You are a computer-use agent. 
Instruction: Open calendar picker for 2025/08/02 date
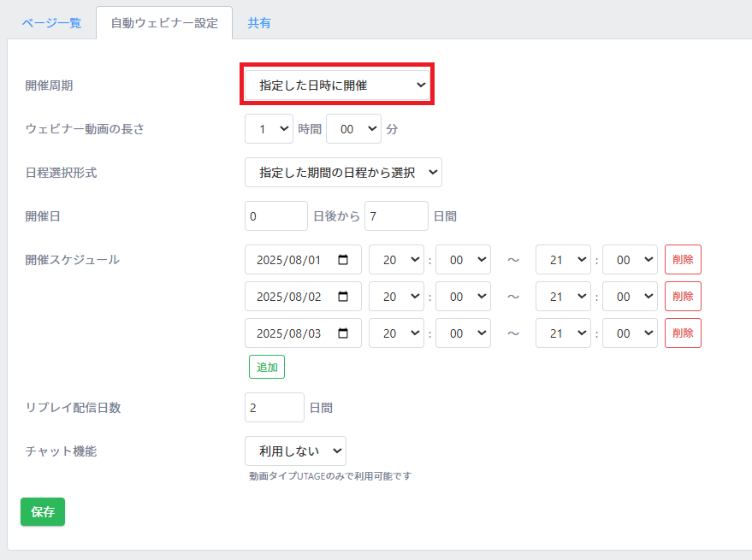pyautogui.click(x=343, y=297)
